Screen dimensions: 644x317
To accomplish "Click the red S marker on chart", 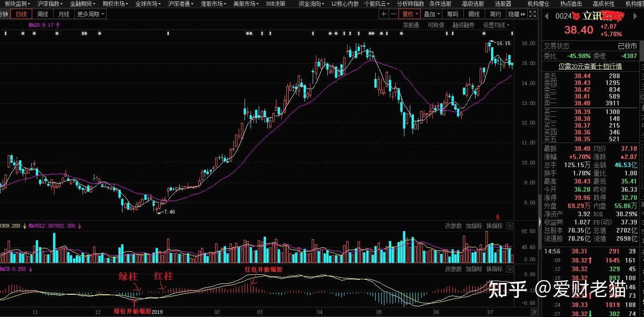I will (x=497, y=216).
